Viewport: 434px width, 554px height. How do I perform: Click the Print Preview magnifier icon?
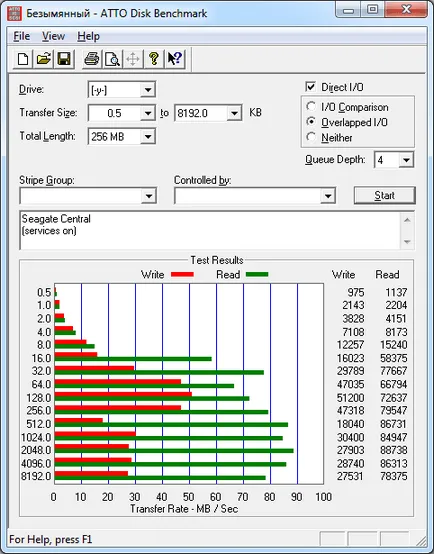click(112, 59)
